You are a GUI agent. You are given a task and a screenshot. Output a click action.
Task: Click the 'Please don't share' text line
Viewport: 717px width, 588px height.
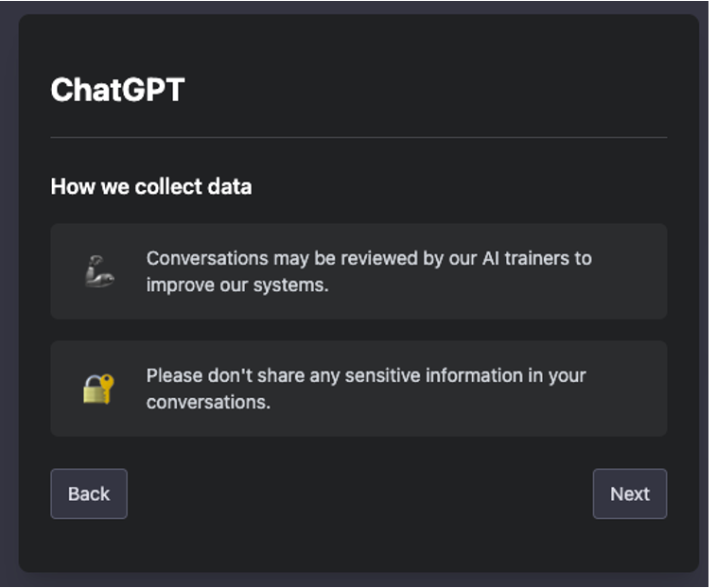pyautogui.click(x=366, y=375)
